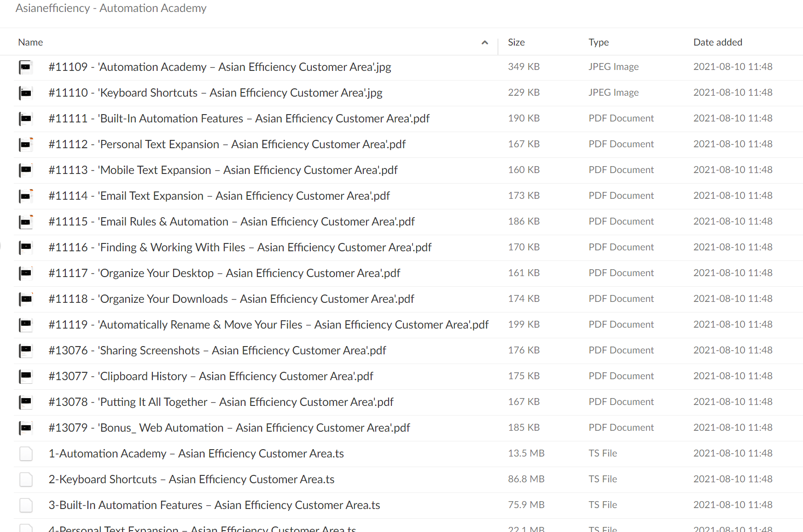Click the date added in the #13079 row

tap(733, 428)
